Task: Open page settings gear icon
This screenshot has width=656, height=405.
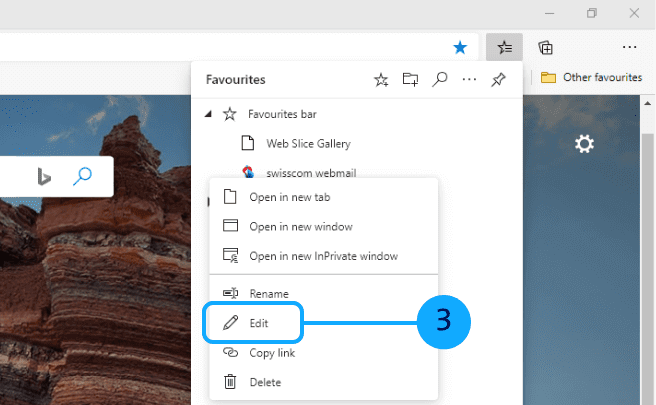Action: 584,145
